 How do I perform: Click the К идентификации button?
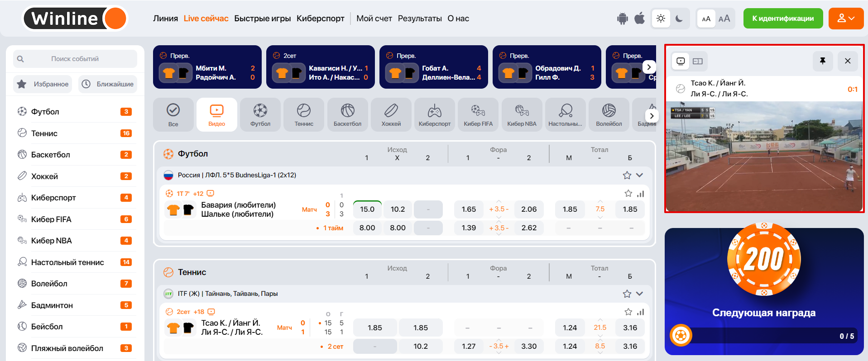click(x=783, y=19)
